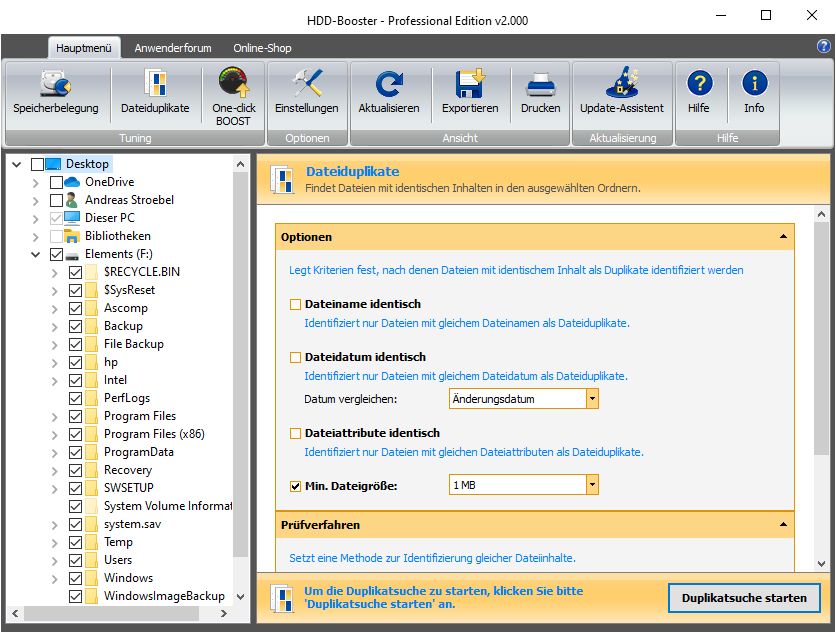Uncheck the Min. Dateigröße checkbox
This screenshot has width=836, height=633.
(x=295, y=486)
